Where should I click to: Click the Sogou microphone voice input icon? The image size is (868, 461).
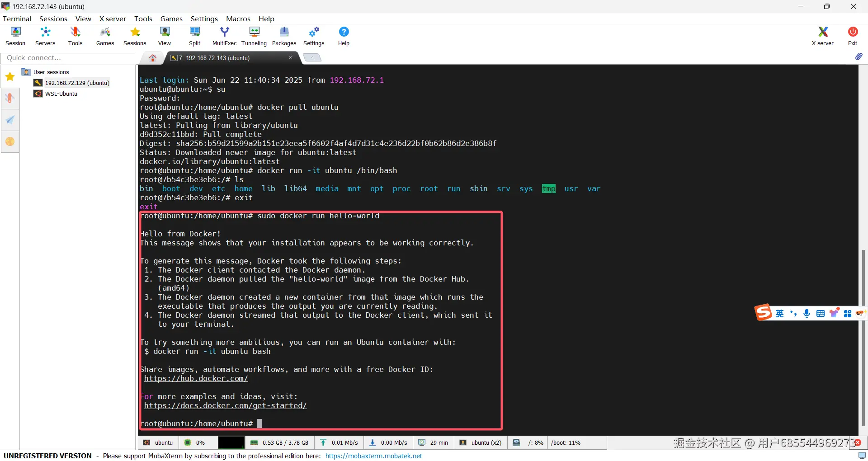coord(807,313)
